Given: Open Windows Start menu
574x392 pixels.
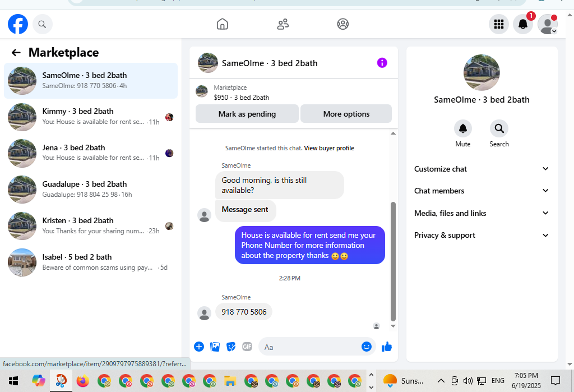Looking at the screenshot, I should [13, 381].
